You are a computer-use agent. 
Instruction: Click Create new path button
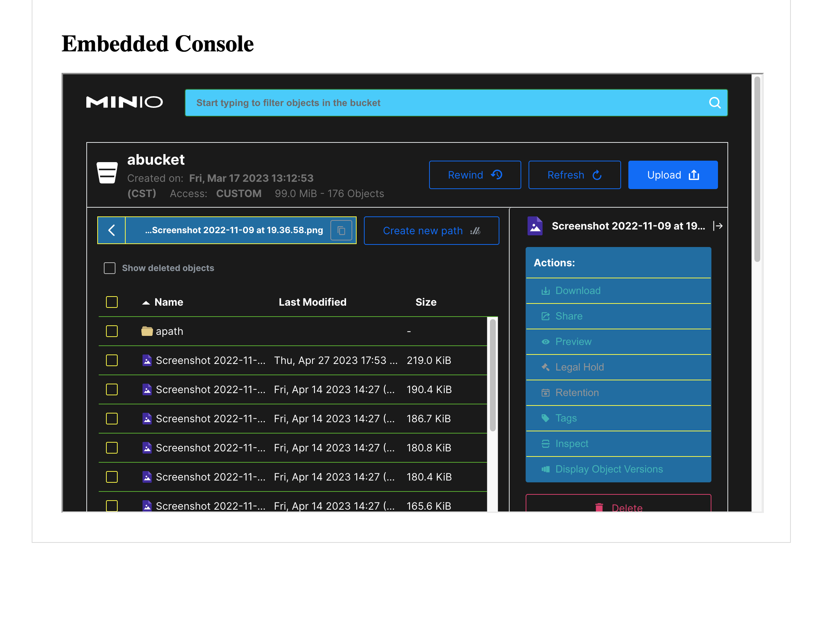pyautogui.click(x=431, y=231)
